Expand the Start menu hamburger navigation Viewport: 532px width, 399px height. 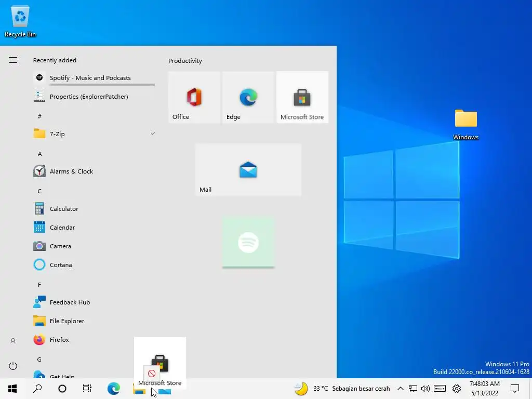13,60
